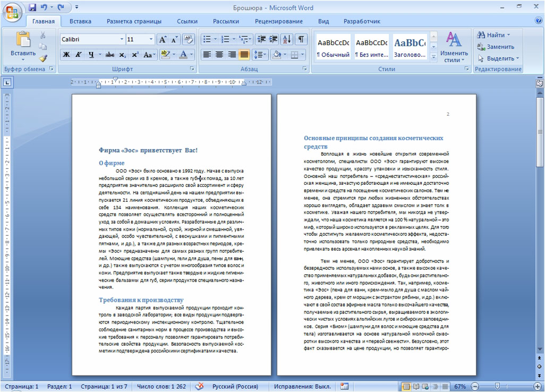Open the Изменить стили dropdown
The image size is (545, 392).
(454, 47)
